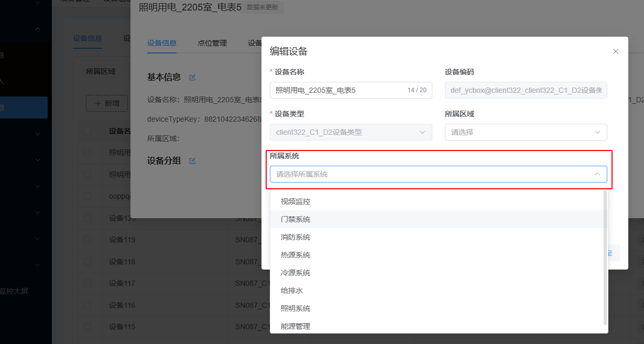Click the 新增 button
The width and height of the screenshot is (644, 344).
click(107, 103)
